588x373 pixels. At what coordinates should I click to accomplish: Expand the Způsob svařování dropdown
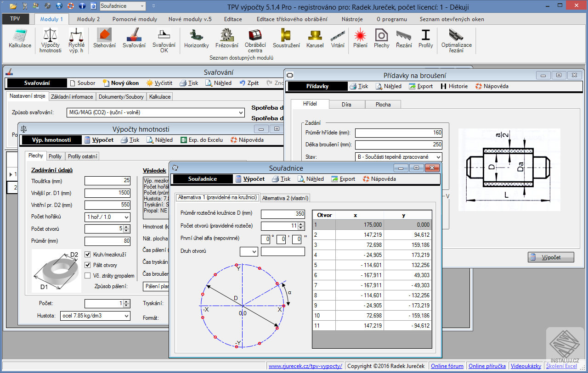pos(242,112)
